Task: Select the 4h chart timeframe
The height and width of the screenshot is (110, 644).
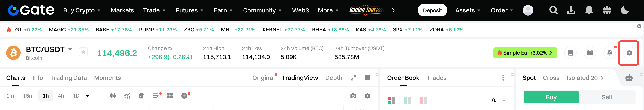Action: pos(61,96)
